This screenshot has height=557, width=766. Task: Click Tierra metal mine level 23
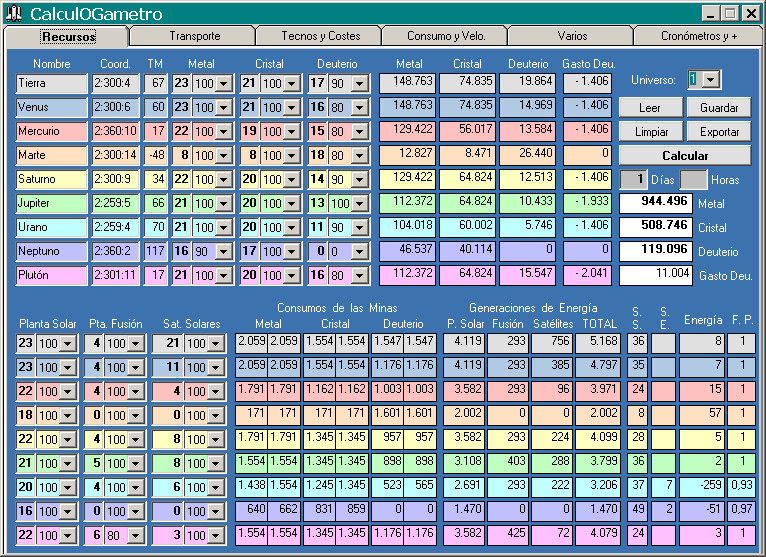(181, 83)
